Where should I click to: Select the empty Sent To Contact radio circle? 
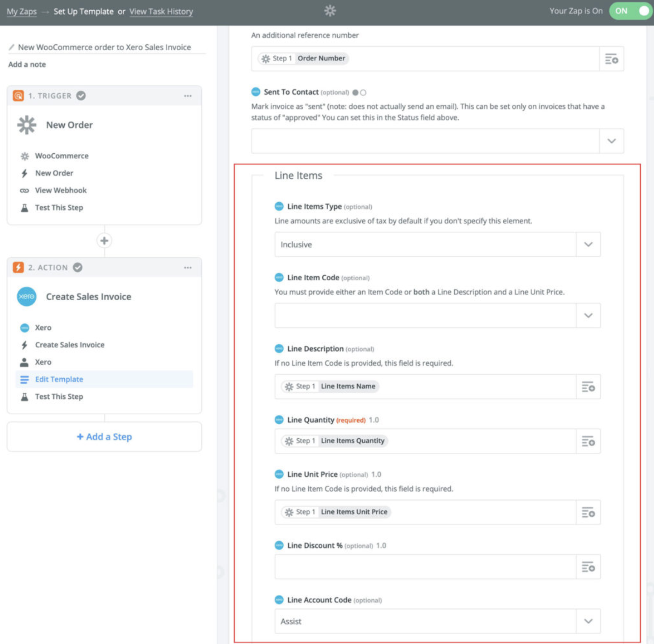click(363, 92)
